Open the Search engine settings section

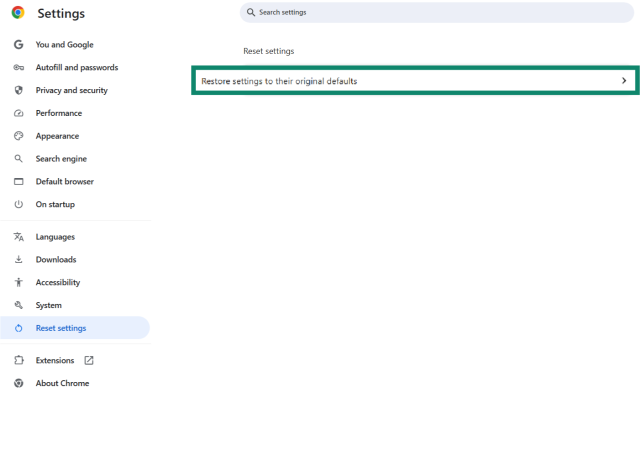(61, 159)
